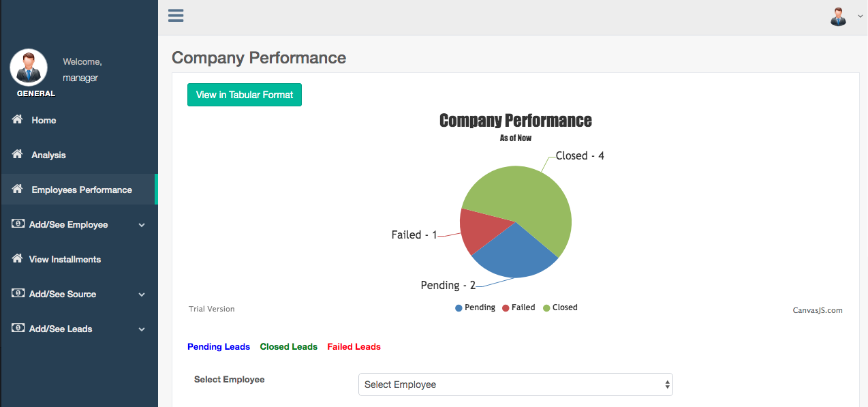Toggle the Failed legend item in chart
Screen dimensions: 868x407
(x=518, y=307)
